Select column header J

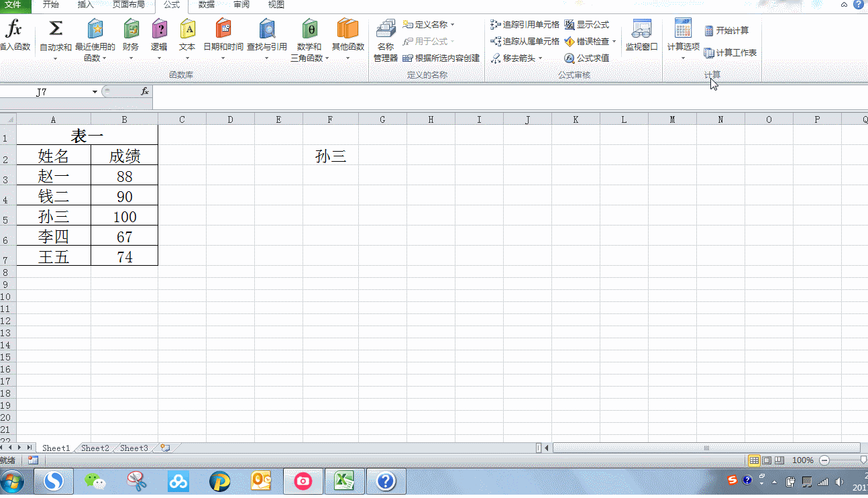(x=527, y=119)
